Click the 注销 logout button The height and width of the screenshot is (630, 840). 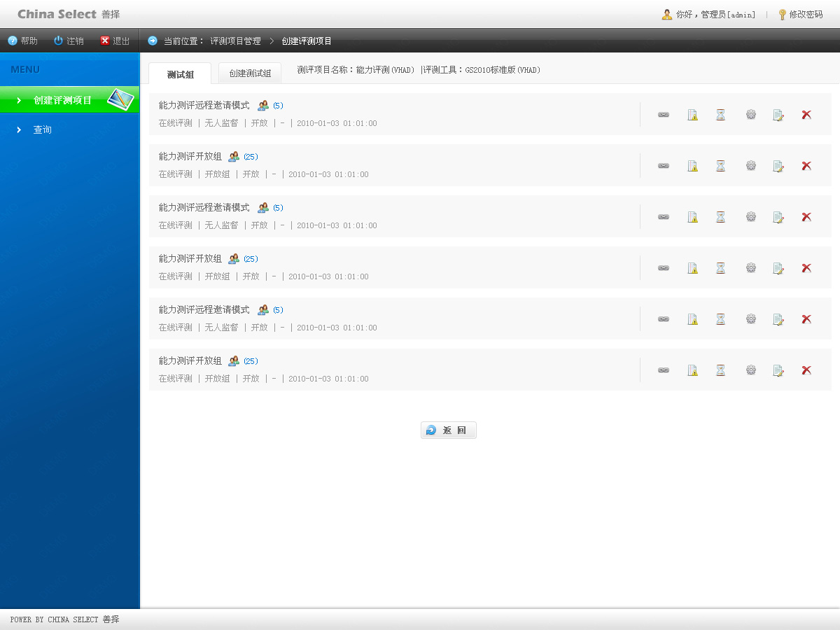pyautogui.click(x=69, y=41)
